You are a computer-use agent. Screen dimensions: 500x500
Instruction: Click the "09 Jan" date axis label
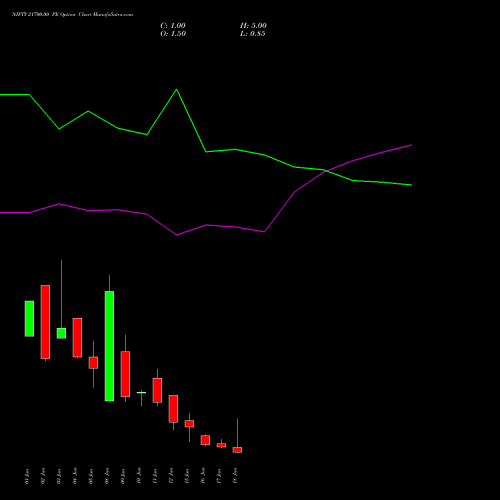coord(123,476)
